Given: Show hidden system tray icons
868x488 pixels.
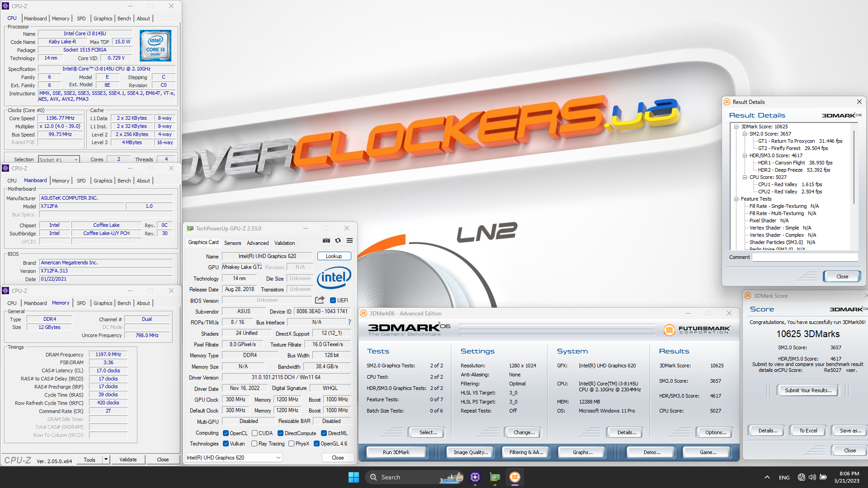Looking at the screenshot, I should tap(767, 477).
